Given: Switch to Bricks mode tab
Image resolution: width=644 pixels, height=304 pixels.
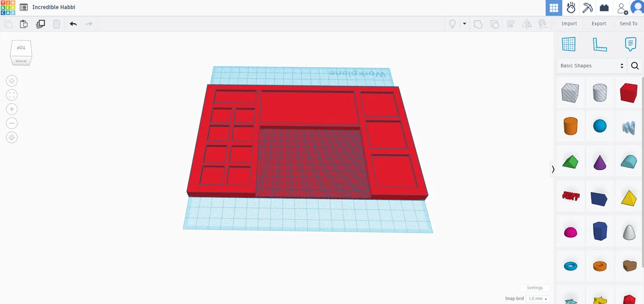Looking at the screenshot, I should tap(604, 7).
